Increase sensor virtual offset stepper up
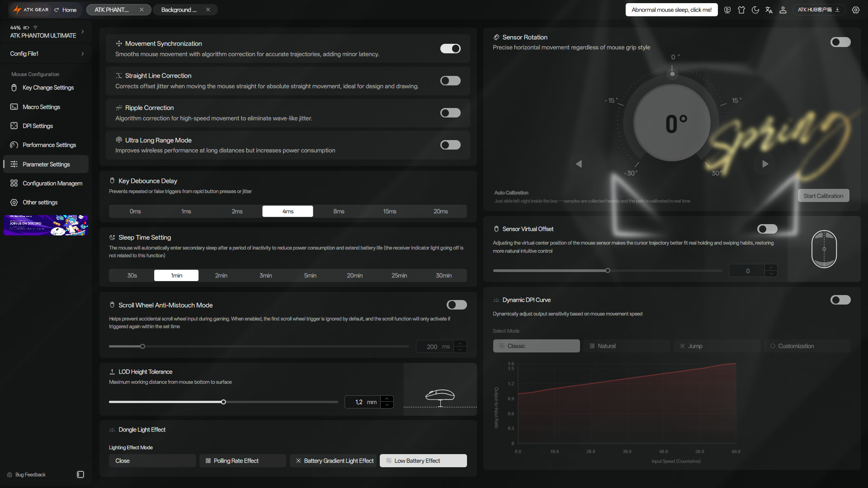This screenshot has width=868, height=488. pyautogui.click(x=771, y=268)
